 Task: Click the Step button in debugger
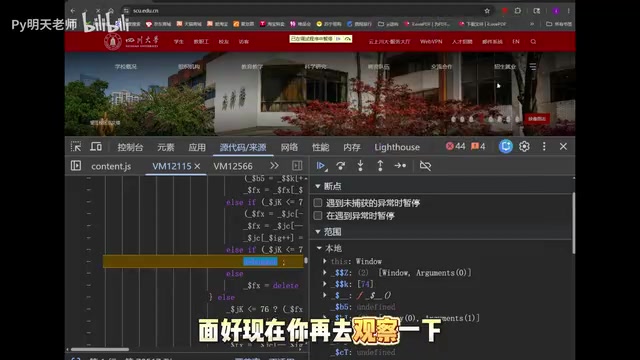tap(400, 166)
